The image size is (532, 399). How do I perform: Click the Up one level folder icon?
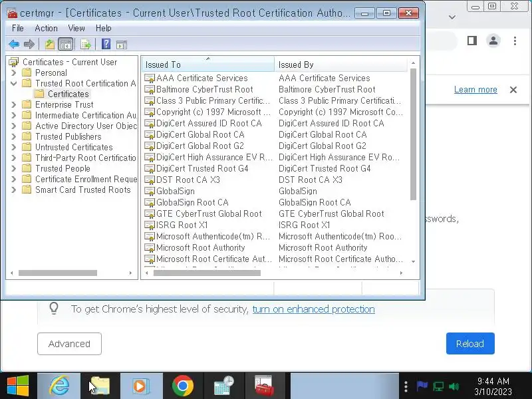point(49,44)
